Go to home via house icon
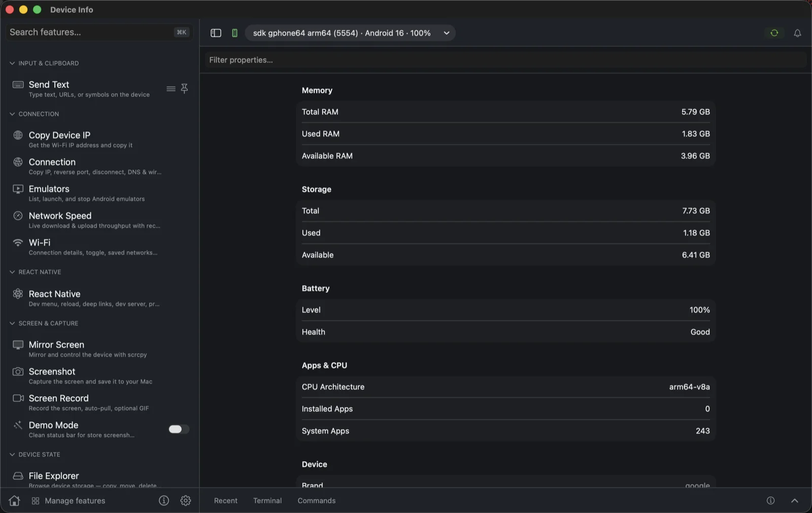Image resolution: width=812 pixels, height=513 pixels. [x=14, y=501]
